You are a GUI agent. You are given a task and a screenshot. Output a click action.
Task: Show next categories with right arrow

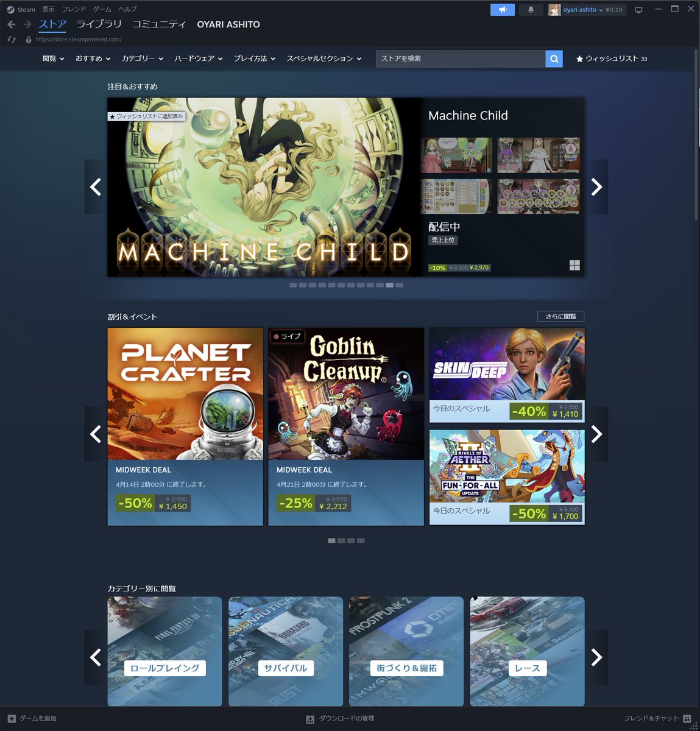point(596,657)
